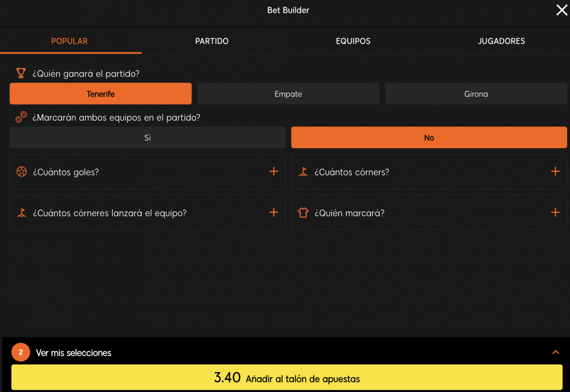Click the footballs icon next to both teams score

click(21, 117)
